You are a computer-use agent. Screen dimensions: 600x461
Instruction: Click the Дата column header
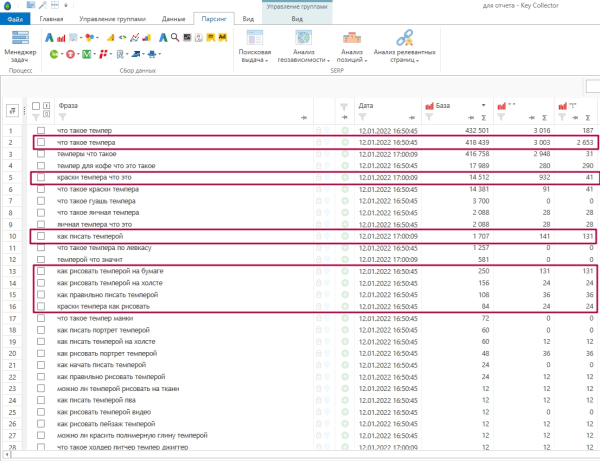(366, 105)
